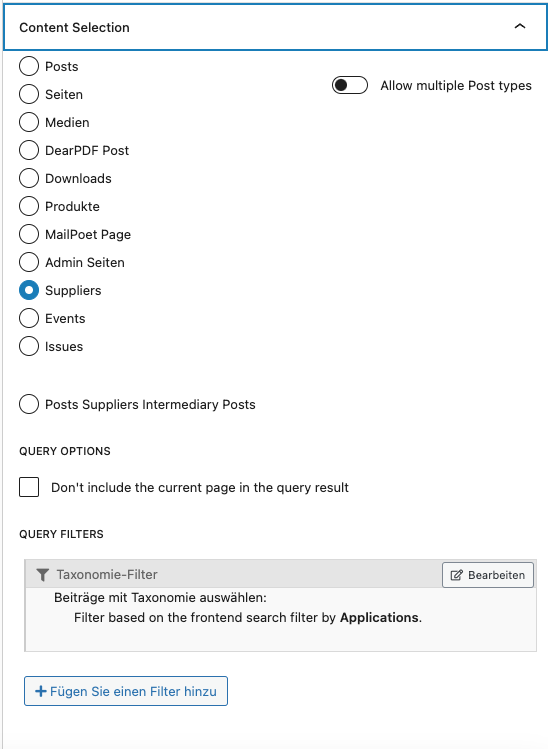Select the Downloads radio option

29,178
